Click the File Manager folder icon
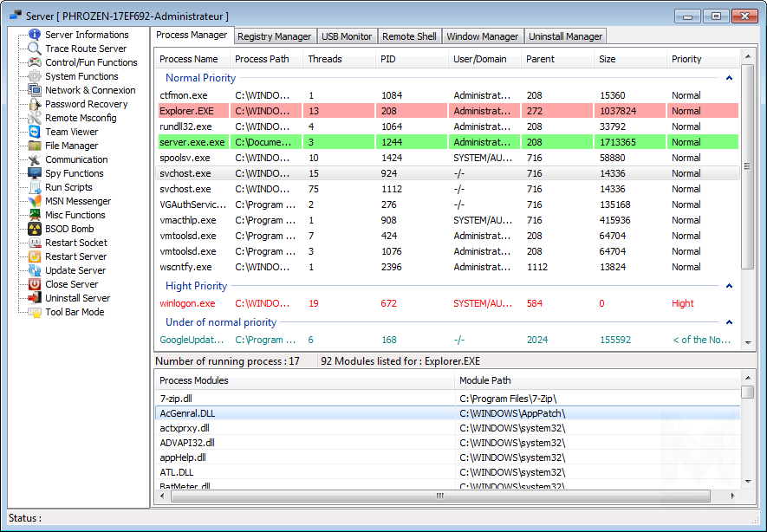 [35, 146]
